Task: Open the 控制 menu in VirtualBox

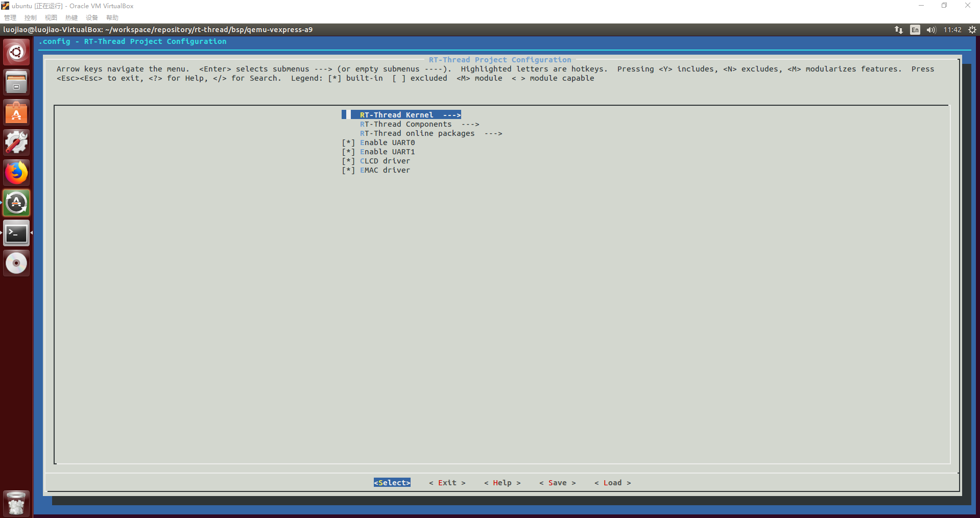Action: pos(31,18)
